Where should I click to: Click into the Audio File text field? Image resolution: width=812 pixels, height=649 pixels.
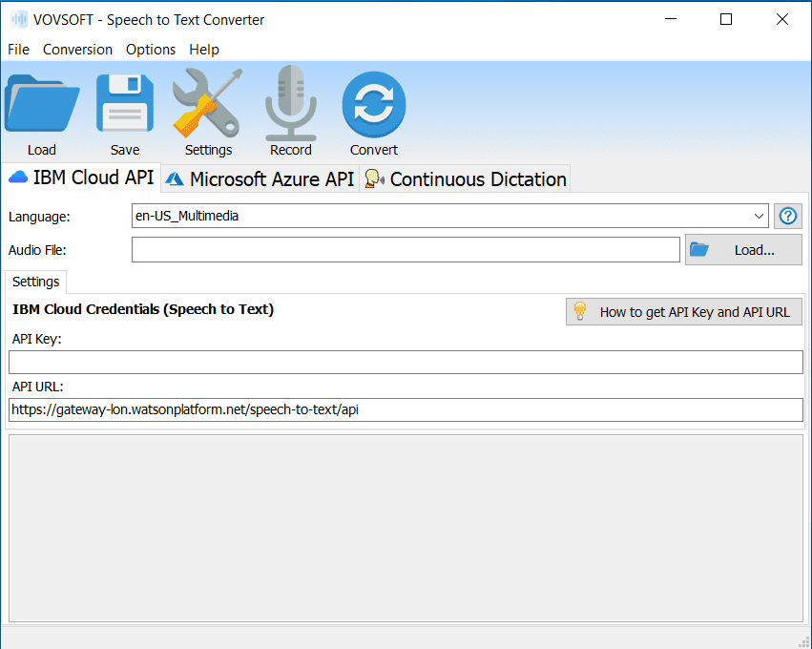pyautogui.click(x=406, y=250)
